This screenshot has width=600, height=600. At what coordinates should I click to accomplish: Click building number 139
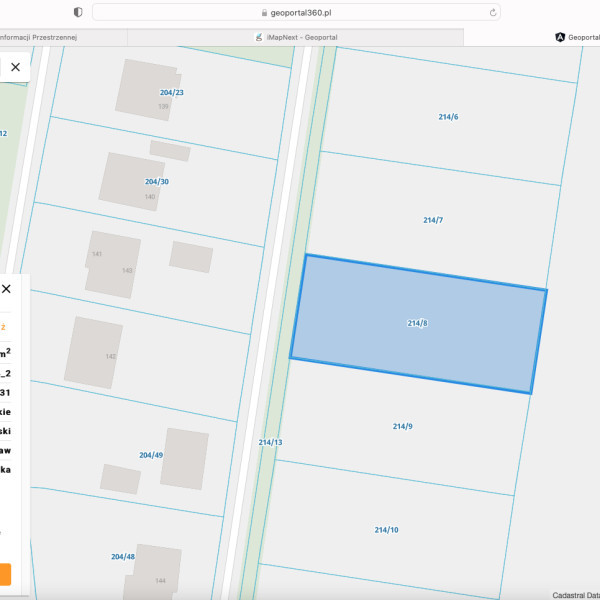click(163, 106)
